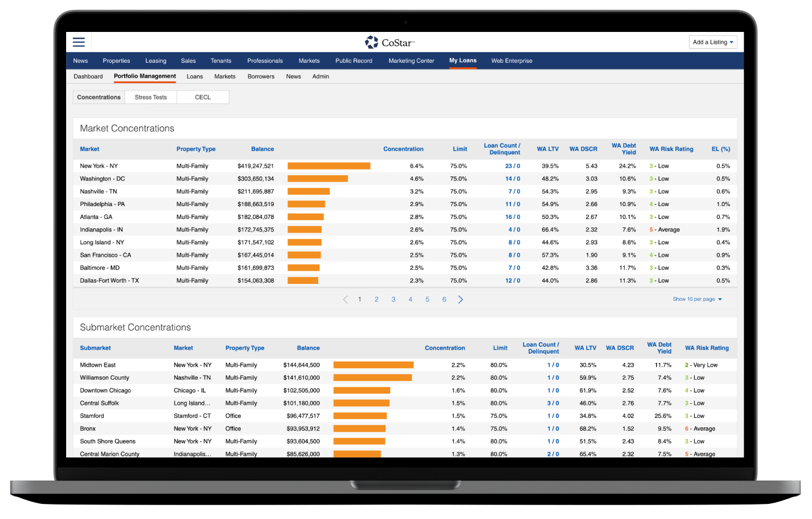Open New York loan count 23 / 0 link
Viewport: 812px width, 519px height.
tap(512, 166)
